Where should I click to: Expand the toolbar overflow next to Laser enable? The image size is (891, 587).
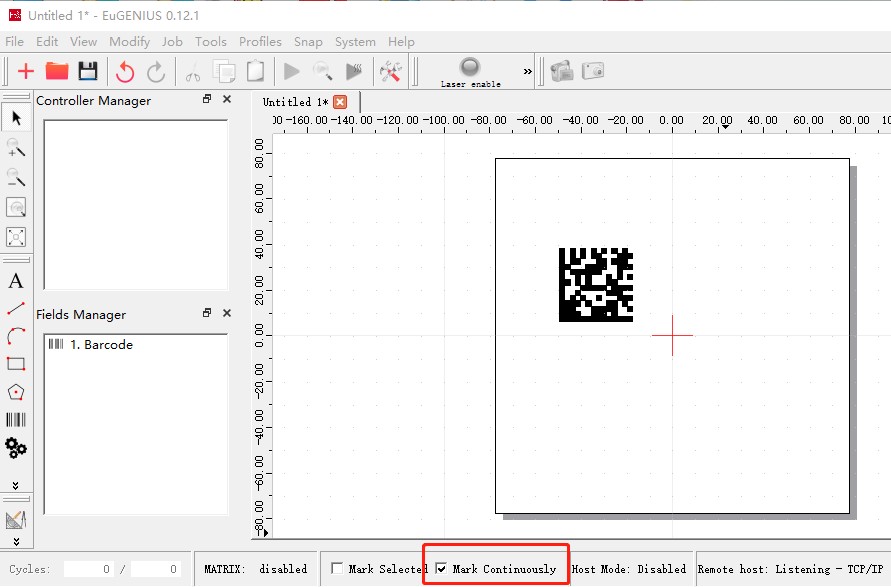point(528,72)
